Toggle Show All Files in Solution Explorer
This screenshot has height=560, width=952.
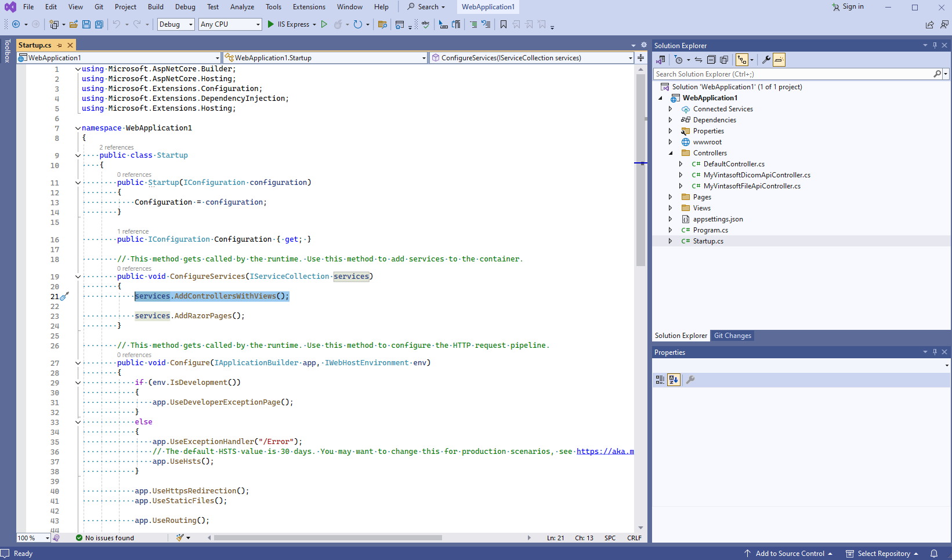coord(724,60)
